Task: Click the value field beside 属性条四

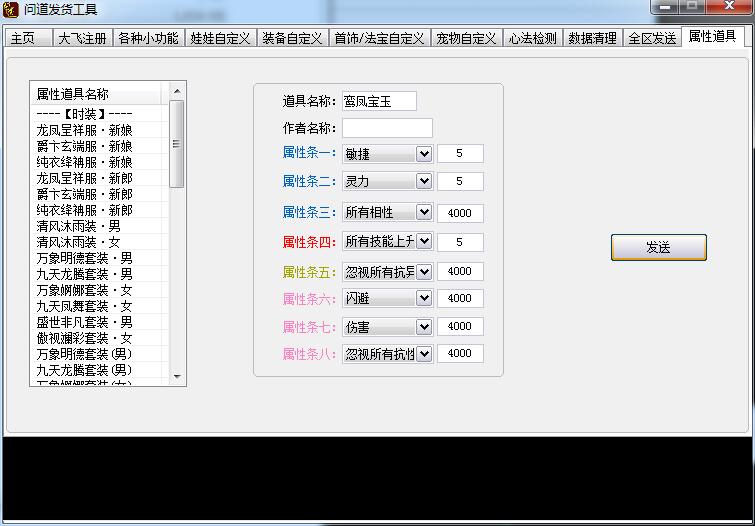Action: click(x=460, y=242)
